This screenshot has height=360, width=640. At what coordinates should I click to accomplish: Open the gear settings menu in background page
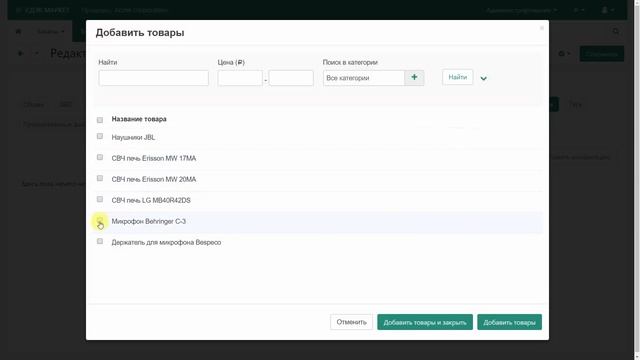point(564,54)
